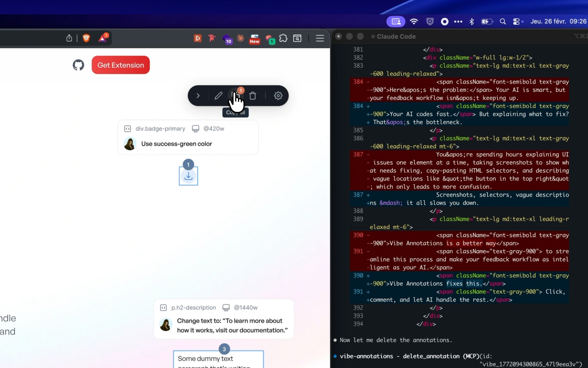The image size is (588, 368).
Task: Click the trash delete-all annotations icon
Action: (253, 96)
